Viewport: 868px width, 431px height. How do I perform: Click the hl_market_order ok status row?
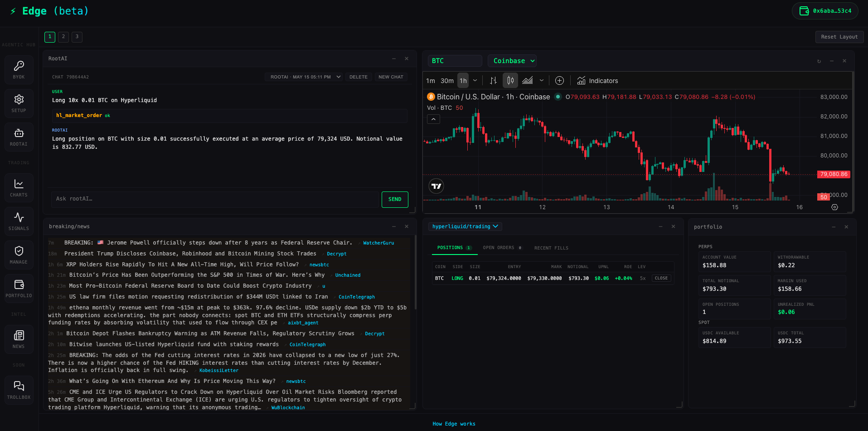point(229,116)
